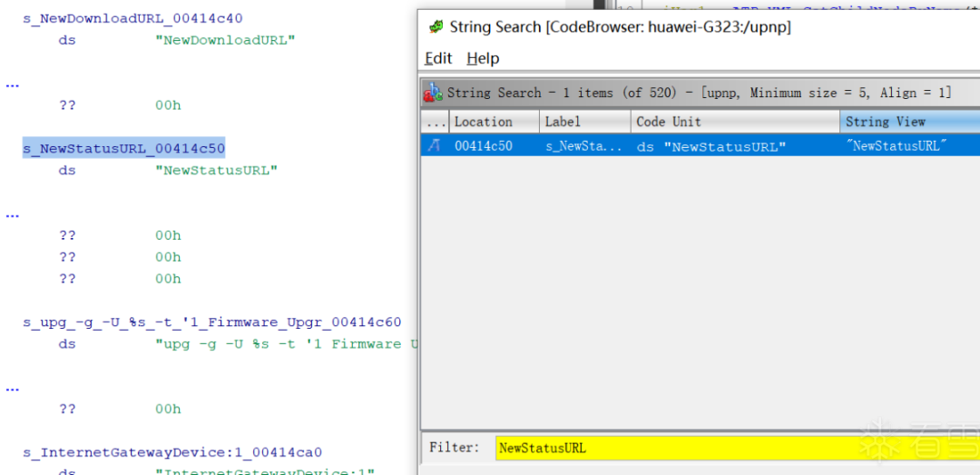This screenshot has width=980, height=475.
Task: Sort results by Label column
Action: (585, 122)
